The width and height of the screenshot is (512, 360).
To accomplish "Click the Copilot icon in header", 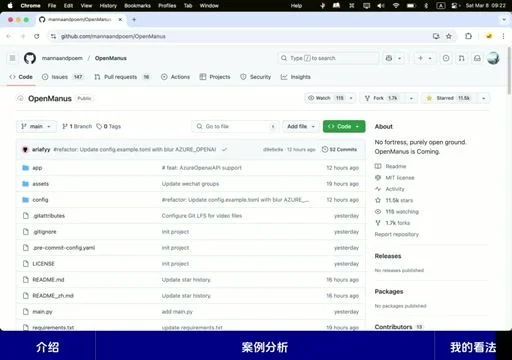I will (x=389, y=58).
